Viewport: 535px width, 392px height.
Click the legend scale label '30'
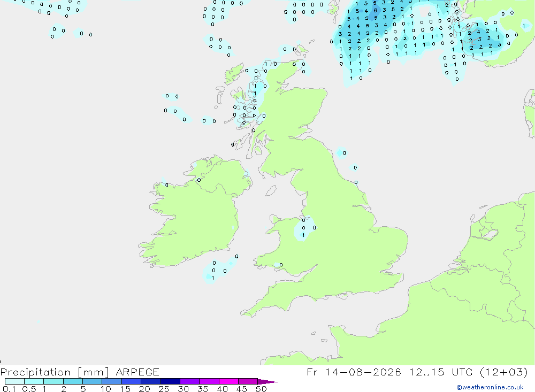(x=184, y=389)
